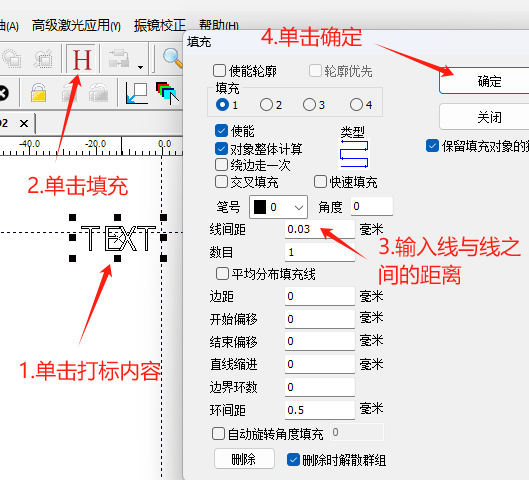
Task: Click the colored layers pick icon
Action: coord(167,93)
